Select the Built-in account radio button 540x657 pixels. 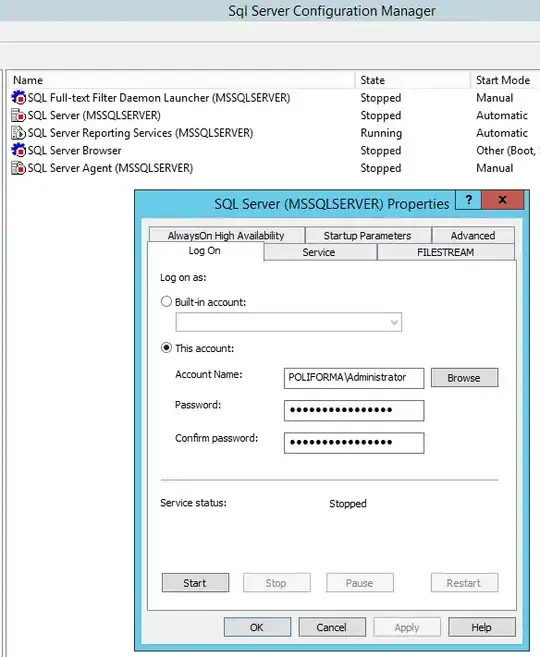click(166, 302)
